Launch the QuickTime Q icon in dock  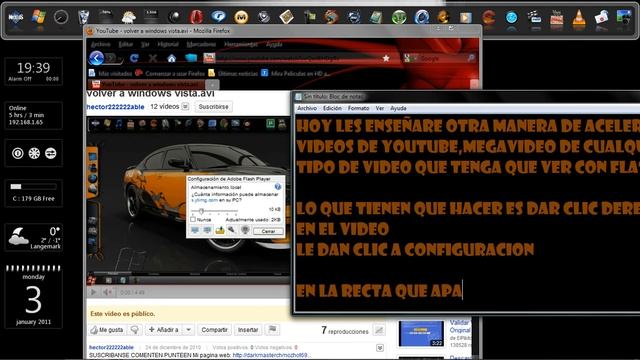click(421, 17)
